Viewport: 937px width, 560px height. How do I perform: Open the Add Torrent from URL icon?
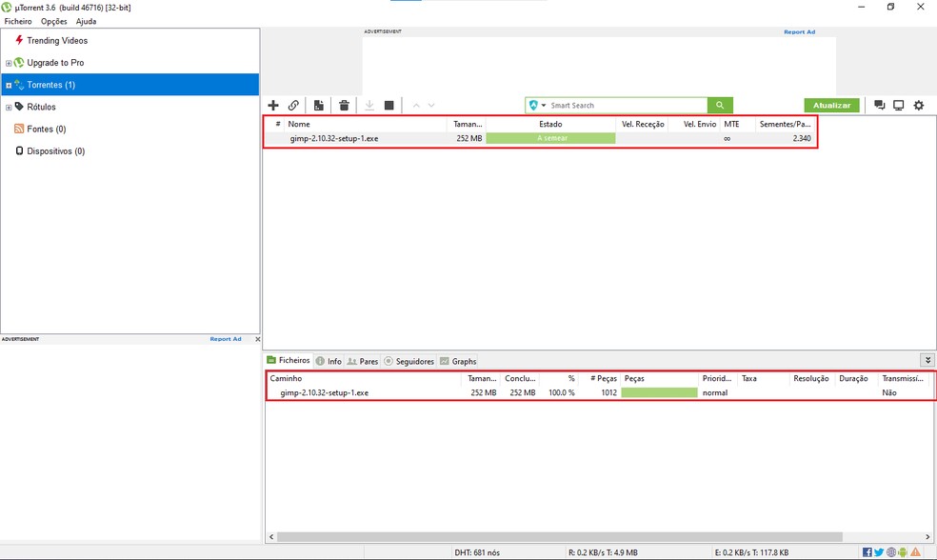click(x=293, y=105)
